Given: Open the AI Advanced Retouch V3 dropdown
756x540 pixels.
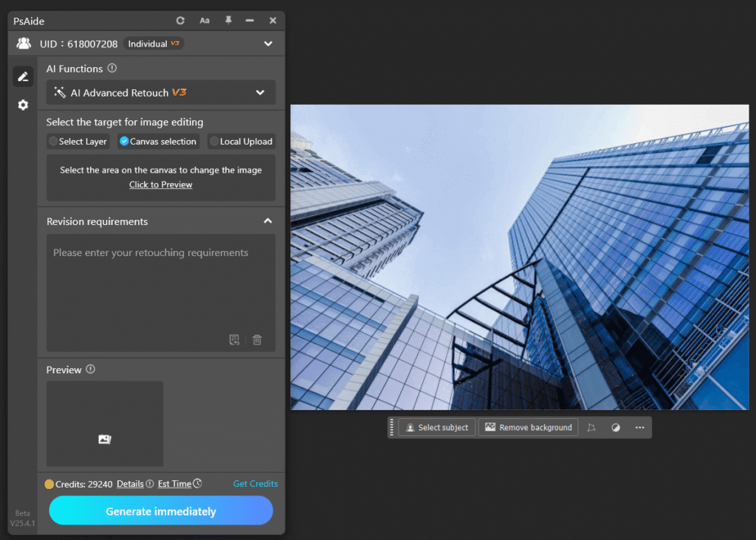Looking at the screenshot, I should click(260, 92).
